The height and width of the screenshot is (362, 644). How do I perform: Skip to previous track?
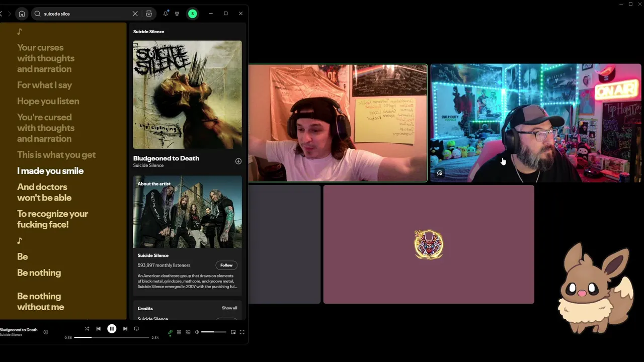(99, 329)
